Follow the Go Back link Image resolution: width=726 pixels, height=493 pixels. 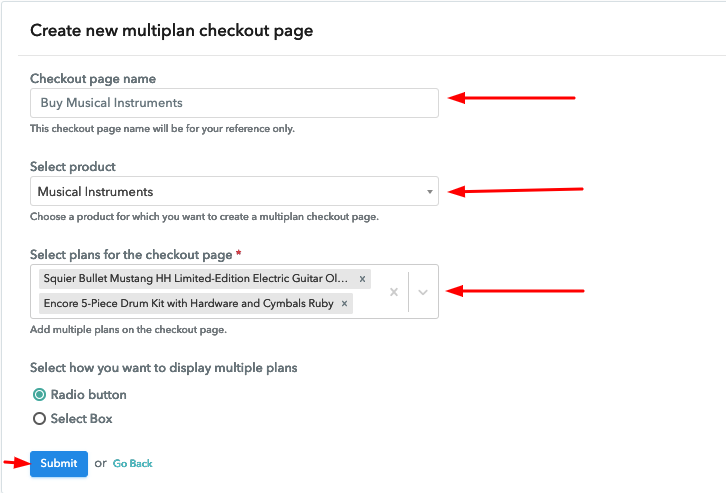coord(132,463)
